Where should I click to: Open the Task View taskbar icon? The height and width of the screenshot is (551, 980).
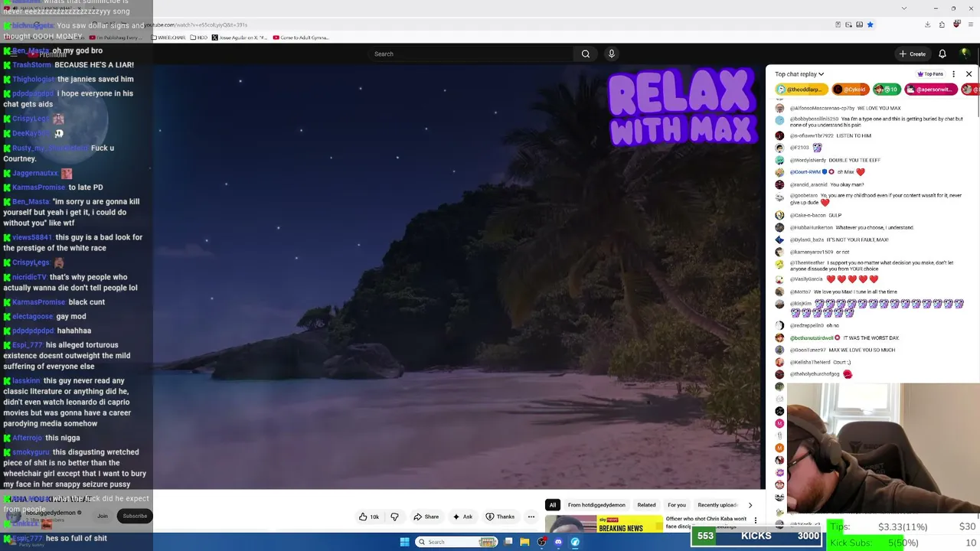pyautogui.click(x=508, y=542)
